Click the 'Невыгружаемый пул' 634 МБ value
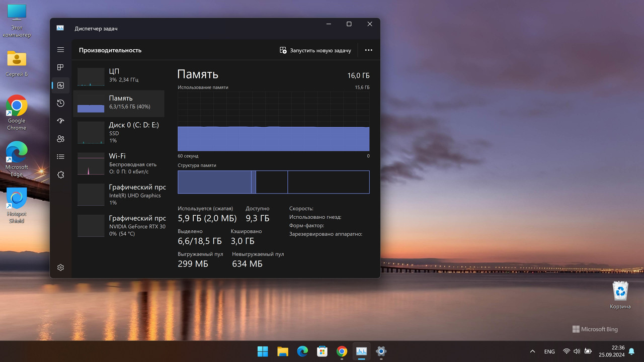The width and height of the screenshot is (644, 362). [x=247, y=264]
